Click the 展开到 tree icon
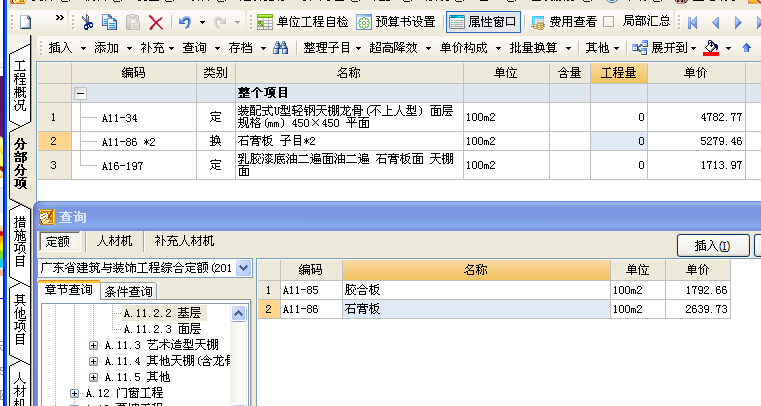 640,48
